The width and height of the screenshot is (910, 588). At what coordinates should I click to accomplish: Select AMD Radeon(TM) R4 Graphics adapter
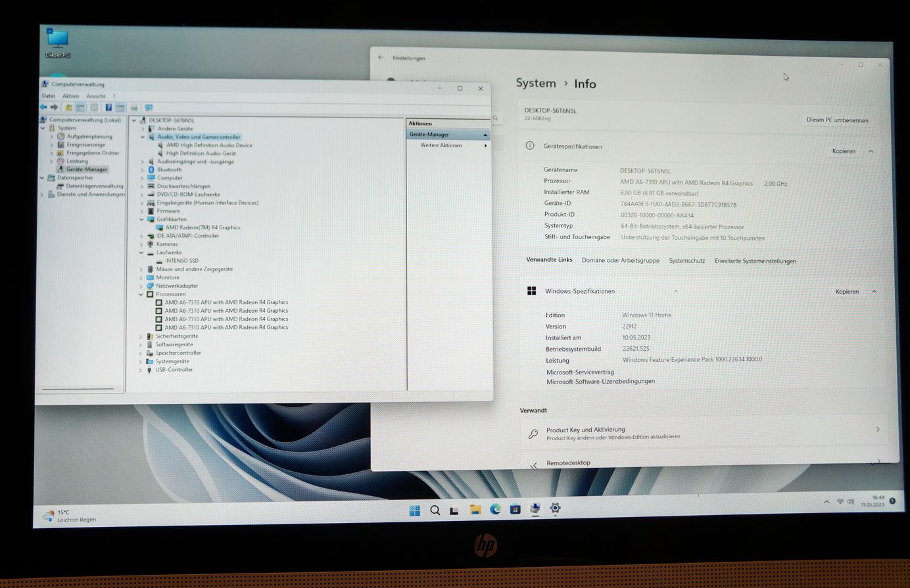tap(203, 227)
